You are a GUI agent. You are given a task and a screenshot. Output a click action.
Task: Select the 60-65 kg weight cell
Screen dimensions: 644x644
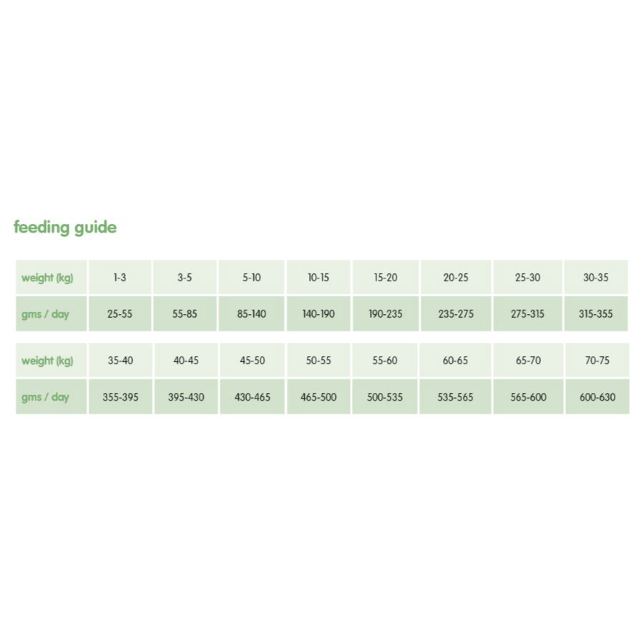[x=455, y=361]
